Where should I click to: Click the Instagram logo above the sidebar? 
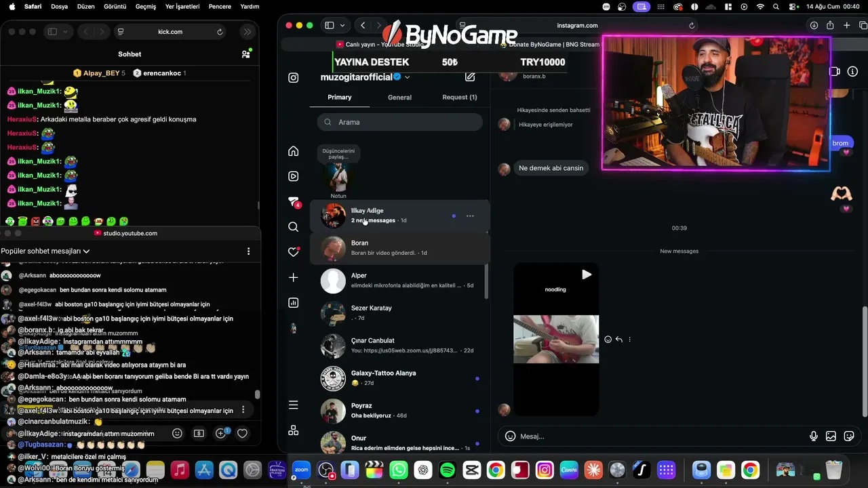[293, 77]
